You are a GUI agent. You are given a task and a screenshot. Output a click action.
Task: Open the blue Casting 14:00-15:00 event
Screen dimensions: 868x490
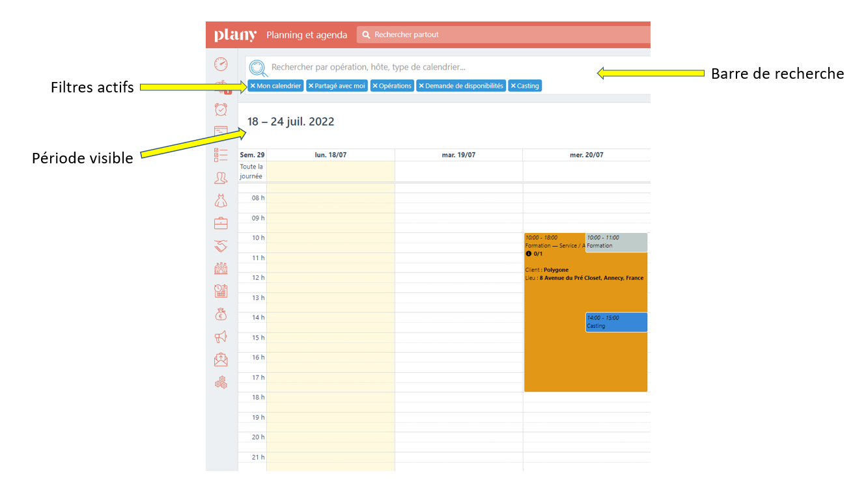(616, 322)
